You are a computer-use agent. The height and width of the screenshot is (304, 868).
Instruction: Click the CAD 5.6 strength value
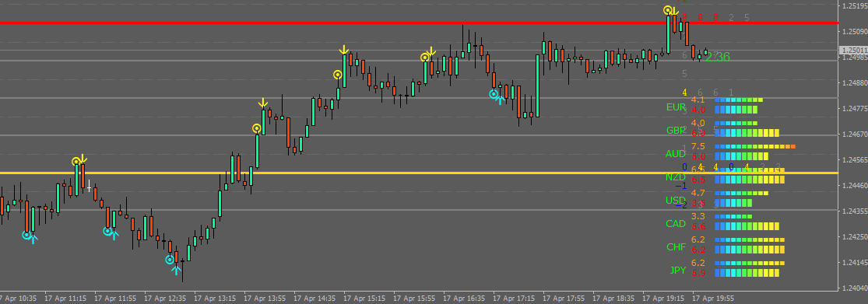pyautogui.click(x=698, y=226)
